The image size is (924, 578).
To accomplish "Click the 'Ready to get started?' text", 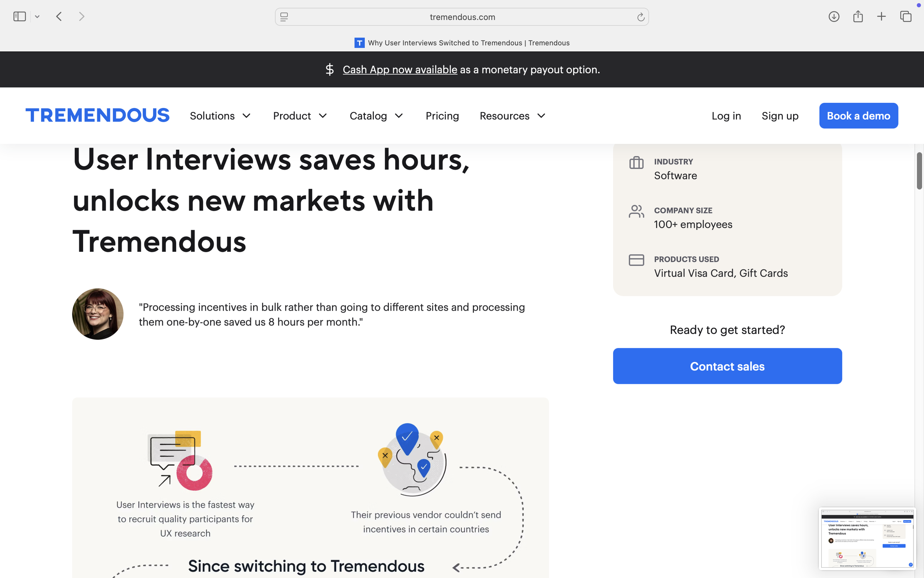I will pos(727,329).
